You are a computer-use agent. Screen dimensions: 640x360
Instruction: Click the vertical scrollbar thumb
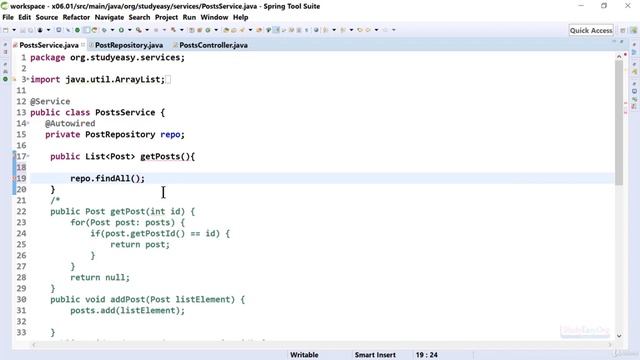619,122
